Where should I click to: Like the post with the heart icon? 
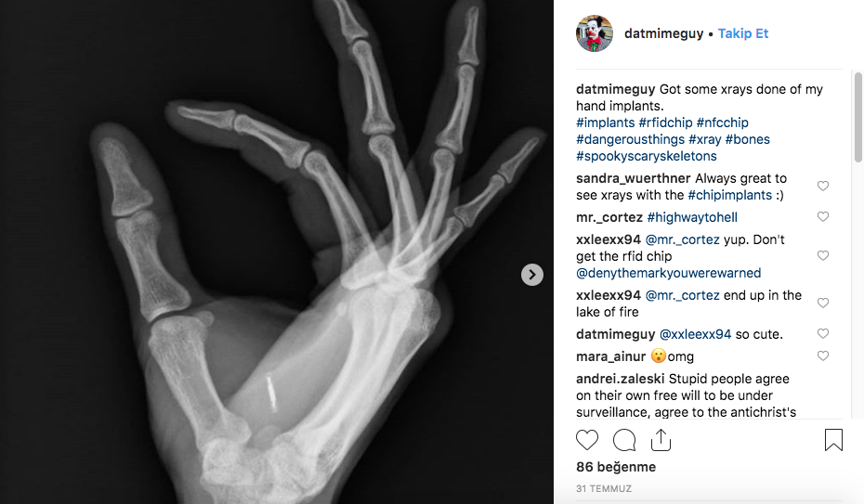click(587, 440)
